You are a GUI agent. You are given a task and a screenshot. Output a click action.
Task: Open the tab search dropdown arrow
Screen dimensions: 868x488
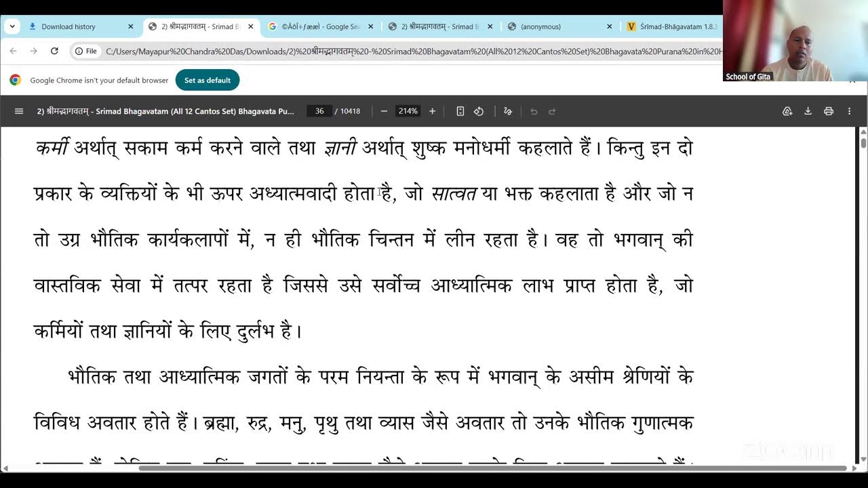(x=12, y=26)
